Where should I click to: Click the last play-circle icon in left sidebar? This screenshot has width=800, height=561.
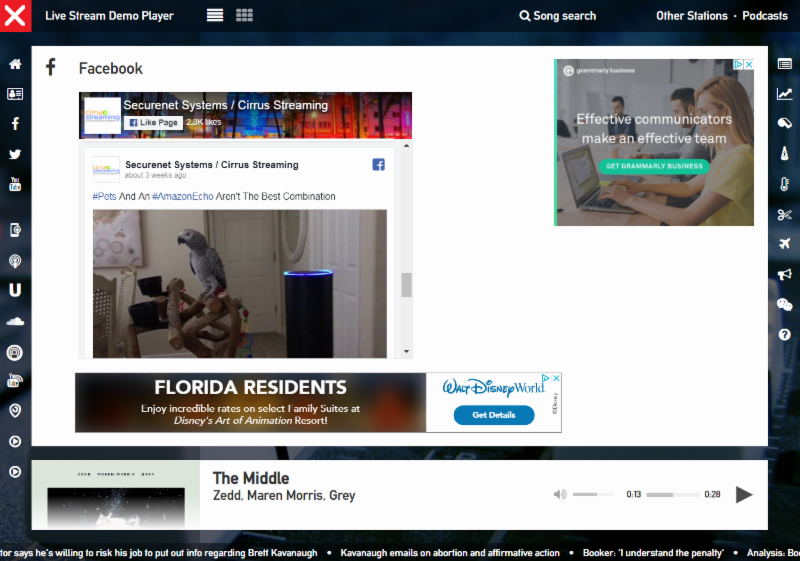pos(15,472)
